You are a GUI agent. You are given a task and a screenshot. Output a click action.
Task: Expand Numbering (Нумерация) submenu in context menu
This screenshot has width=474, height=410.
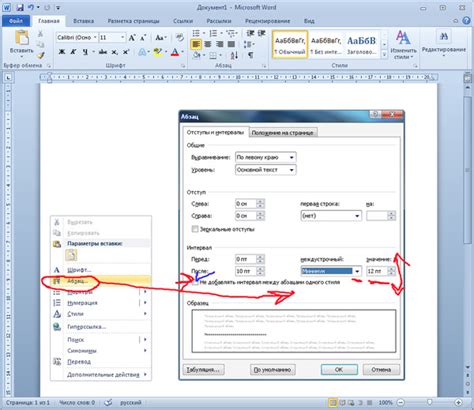[x=145, y=303]
